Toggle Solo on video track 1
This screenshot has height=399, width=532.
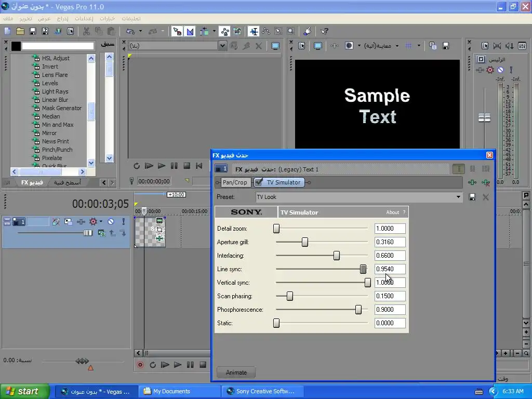124,221
